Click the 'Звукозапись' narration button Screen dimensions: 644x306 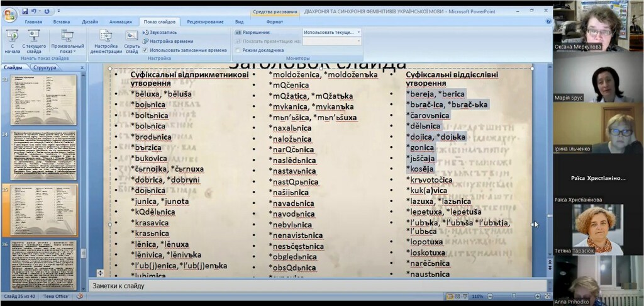pos(160,31)
